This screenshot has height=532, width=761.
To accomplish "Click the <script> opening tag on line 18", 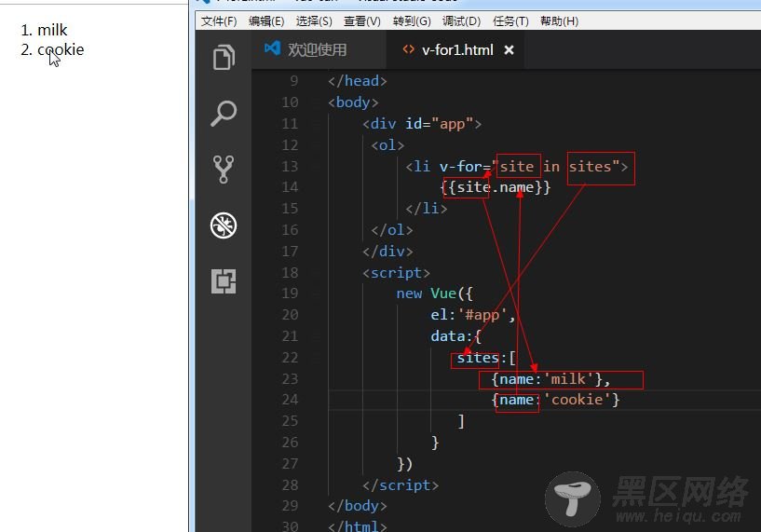I will coord(396,273).
